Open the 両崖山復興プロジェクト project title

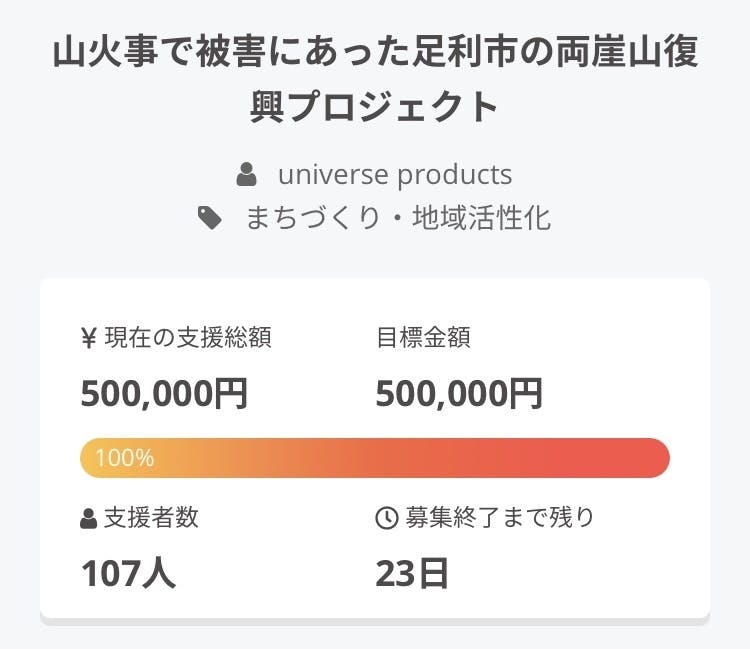(375, 54)
